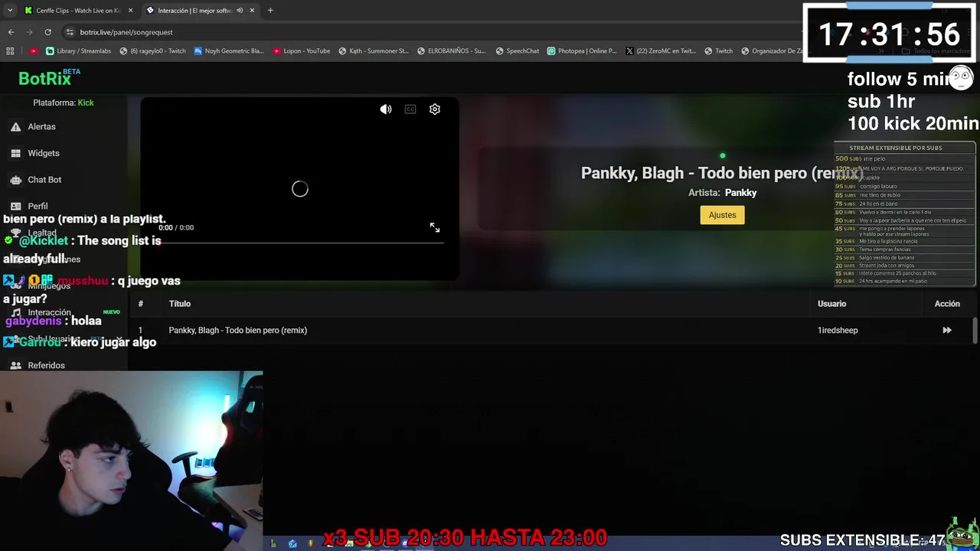This screenshot has height=551, width=980.
Task: Open the ELROBANIÑOS bookmark
Action: click(x=451, y=51)
